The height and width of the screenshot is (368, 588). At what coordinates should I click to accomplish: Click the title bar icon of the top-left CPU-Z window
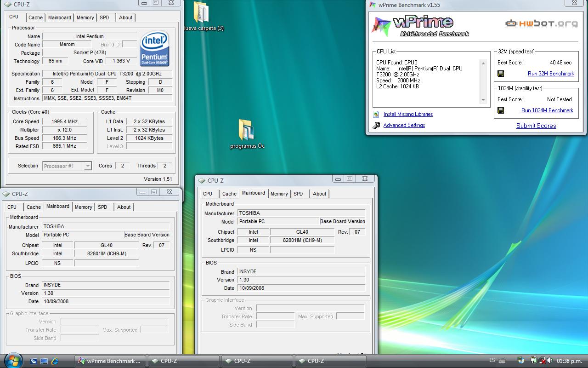pyautogui.click(x=7, y=5)
